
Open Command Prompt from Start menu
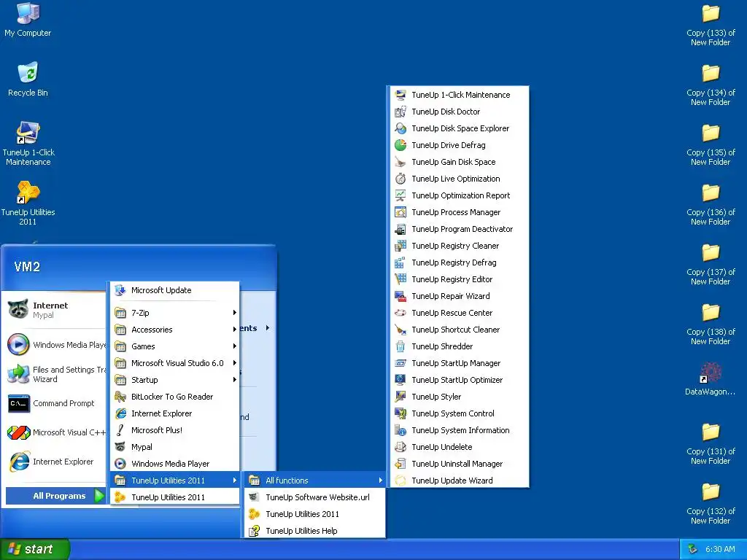pos(55,403)
